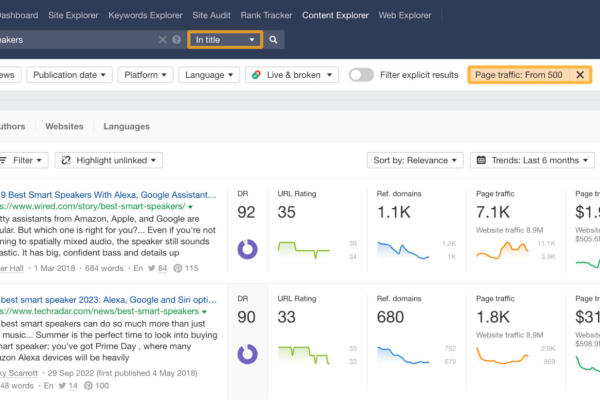Open the search help question mark icon
The height and width of the screenshot is (400, 600).
click(x=176, y=39)
